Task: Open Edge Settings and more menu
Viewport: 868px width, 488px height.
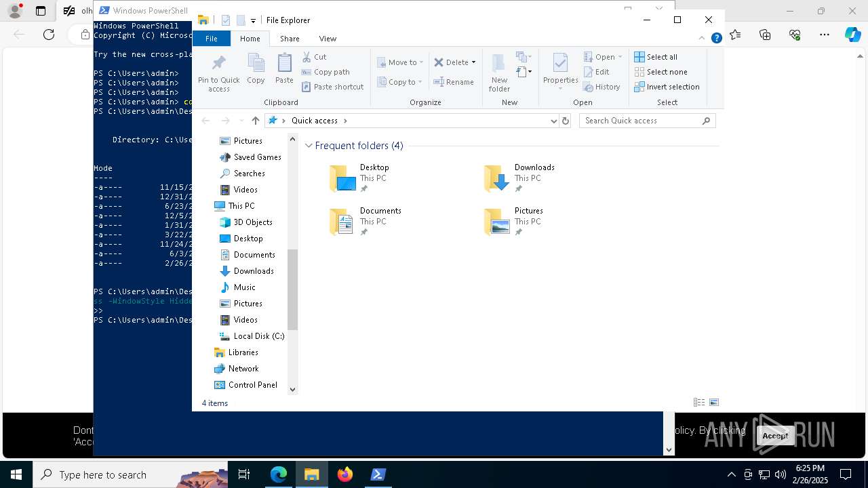Action: (x=825, y=35)
